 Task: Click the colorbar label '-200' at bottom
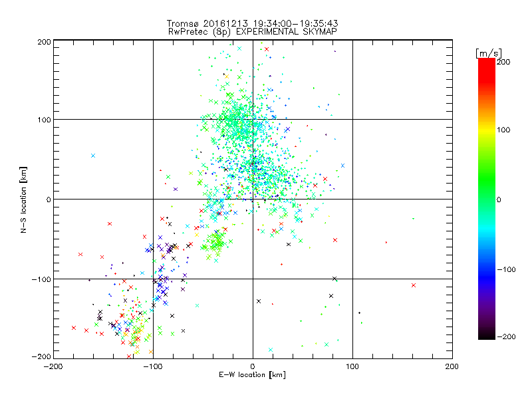click(x=506, y=336)
